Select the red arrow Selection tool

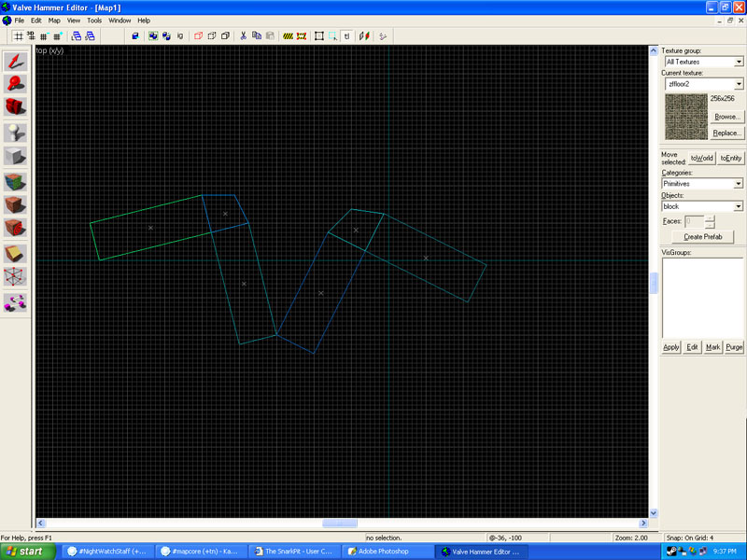point(15,61)
